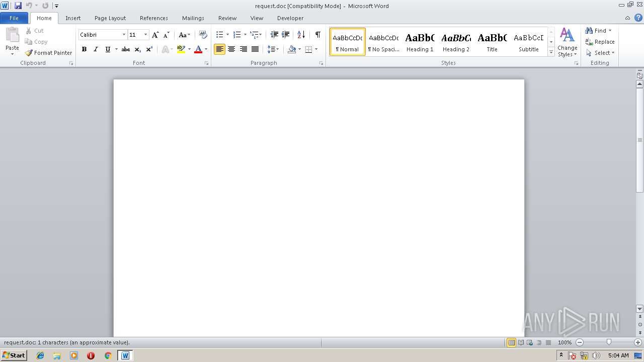Click the Windows Start button
This screenshot has height=362, width=644.
(x=14, y=355)
